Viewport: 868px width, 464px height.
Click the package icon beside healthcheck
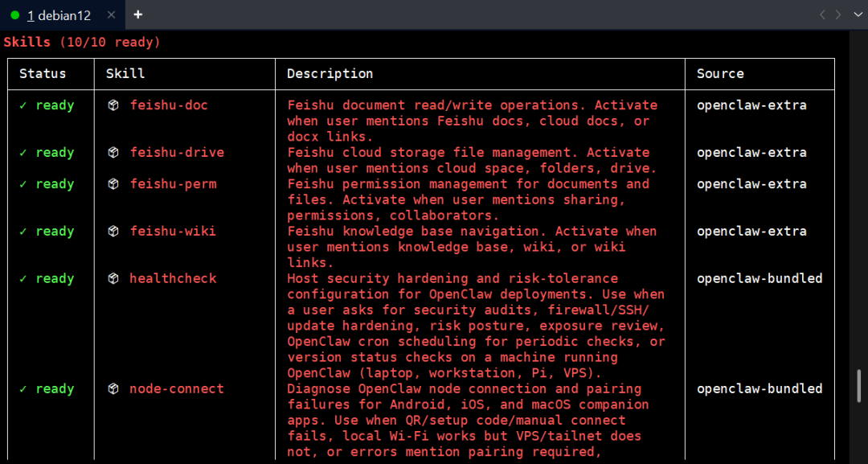pyautogui.click(x=113, y=279)
